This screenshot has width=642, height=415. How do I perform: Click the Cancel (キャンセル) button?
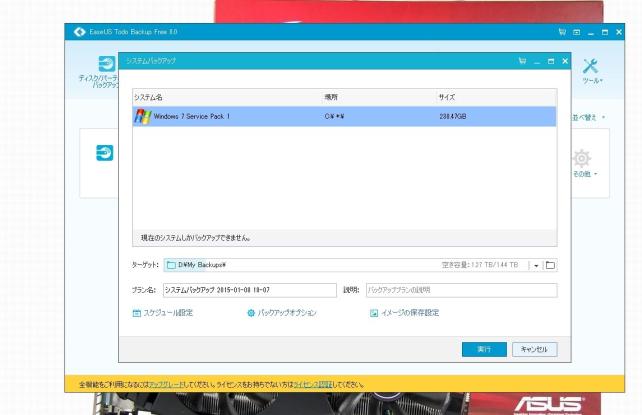534,349
